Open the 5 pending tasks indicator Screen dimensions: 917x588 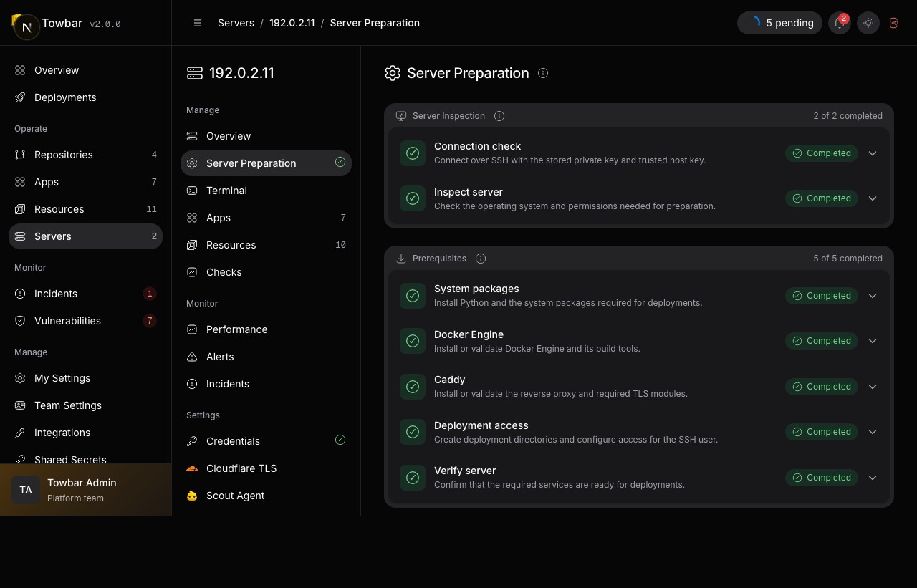tap(779, 23)
